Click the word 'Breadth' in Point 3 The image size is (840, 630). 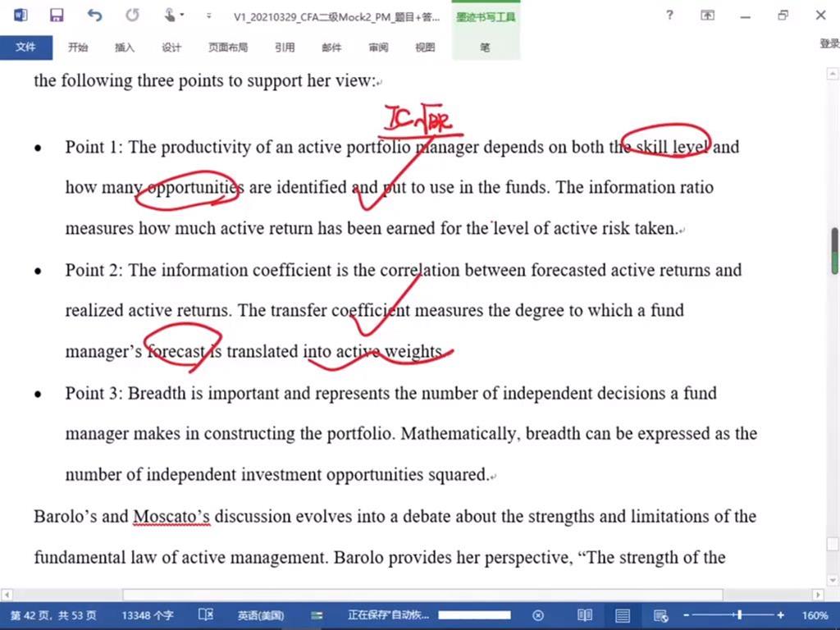[157, 393]
